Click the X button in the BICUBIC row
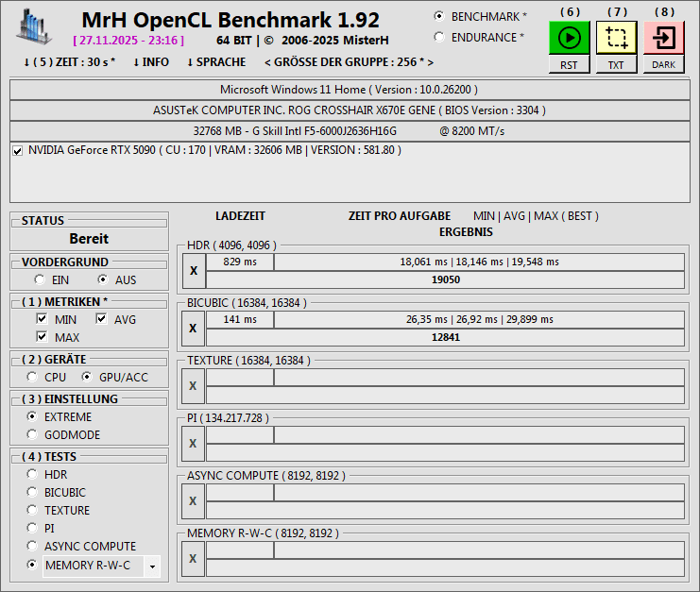The height and width of the screenshot is (592, 700). (x=194, y=329)
